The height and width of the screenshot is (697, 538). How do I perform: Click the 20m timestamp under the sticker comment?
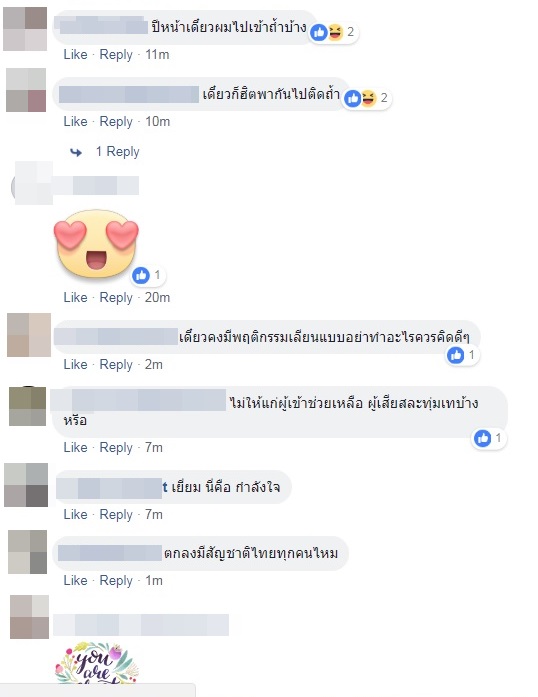click(157, 297)
